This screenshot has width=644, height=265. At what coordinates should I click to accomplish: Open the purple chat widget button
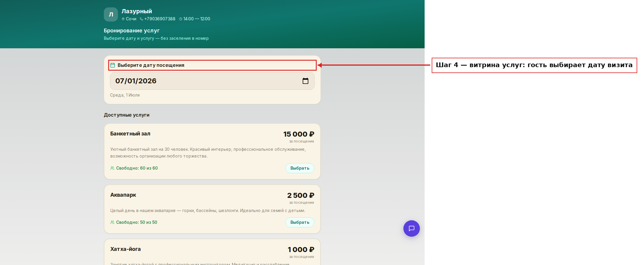click(x=411, y=228)
